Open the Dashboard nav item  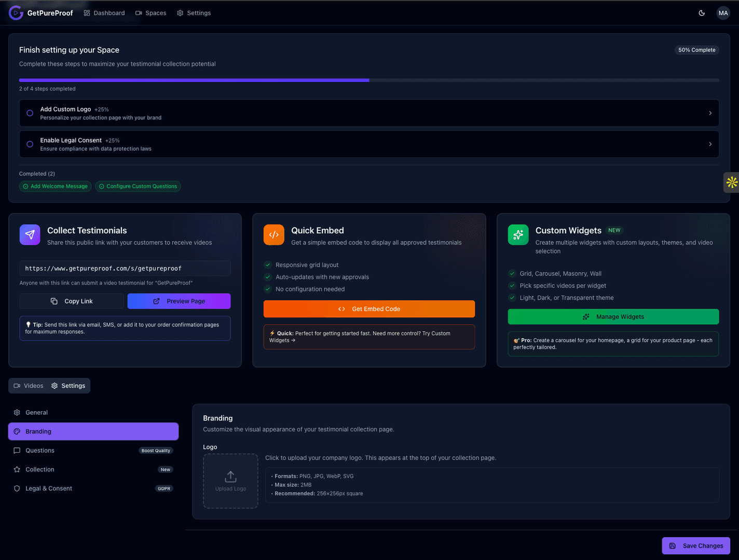(104, 13)
